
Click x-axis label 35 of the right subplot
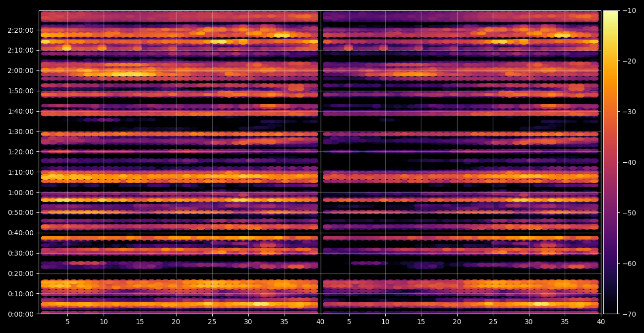(x=565, y=322)
